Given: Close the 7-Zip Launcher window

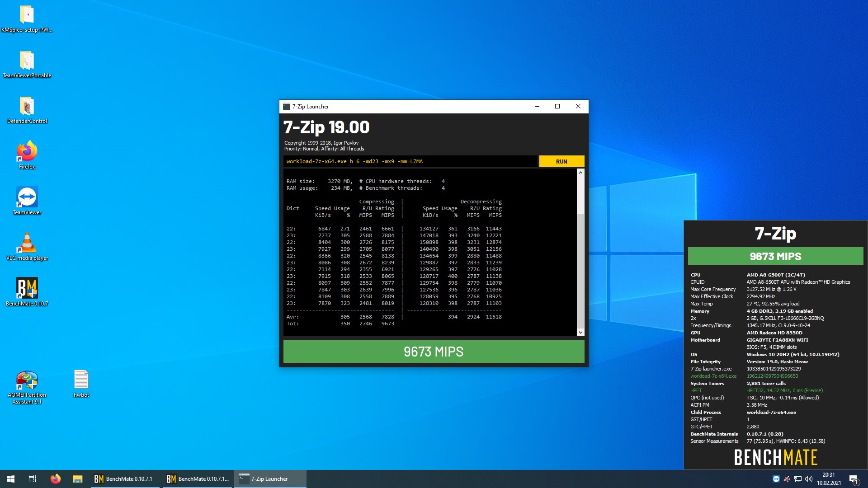Looking at the screenshot, I should pos(578,107).
